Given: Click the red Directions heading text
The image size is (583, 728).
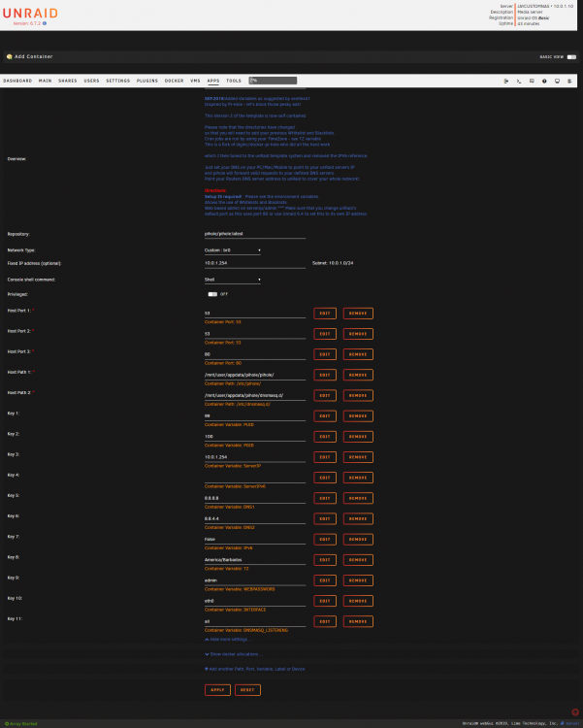Looking at the screenshot, I should [x=215, y=191].
